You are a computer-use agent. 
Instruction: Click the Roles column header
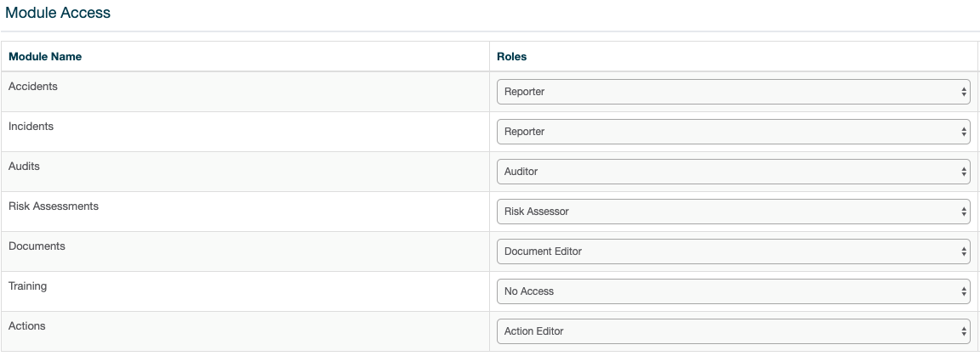tap(512, 57)
